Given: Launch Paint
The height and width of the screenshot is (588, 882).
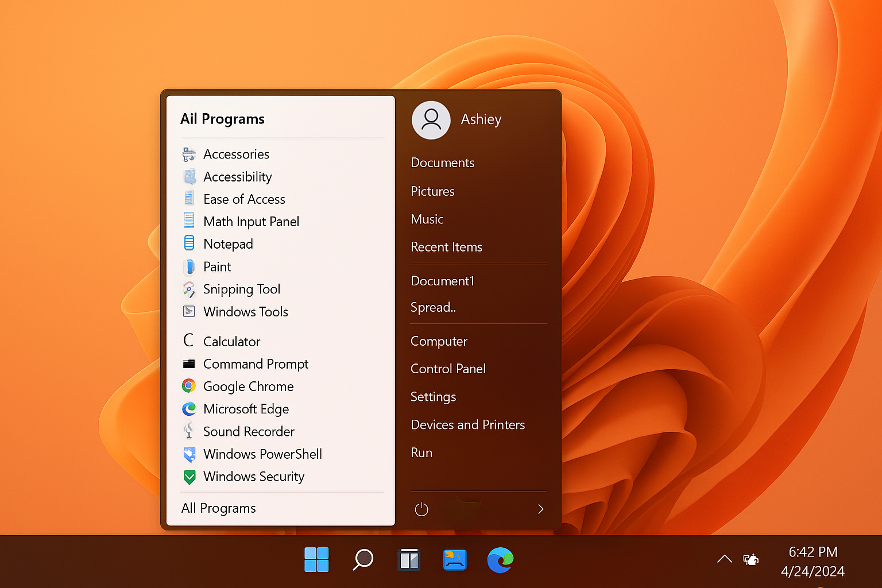Looking at the screenshot, I should coord(216,266).
